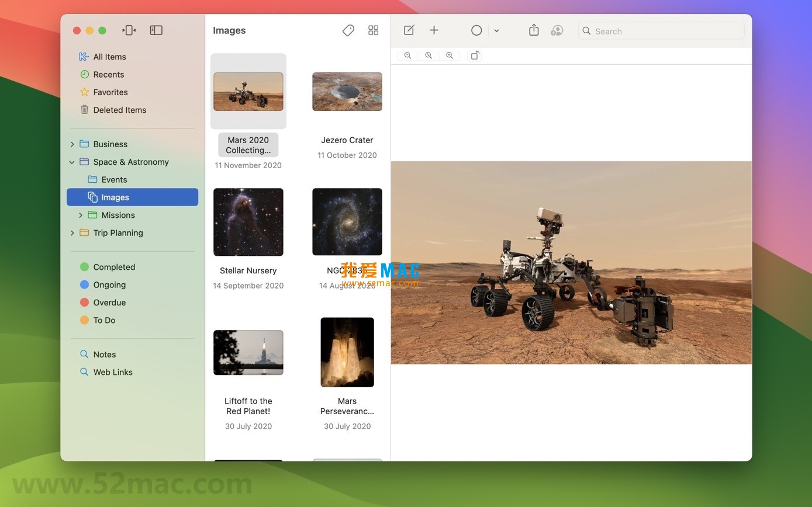Expand the Missions folder
The height and width of the screenshot is (507, 812).
tap(81, 215)
